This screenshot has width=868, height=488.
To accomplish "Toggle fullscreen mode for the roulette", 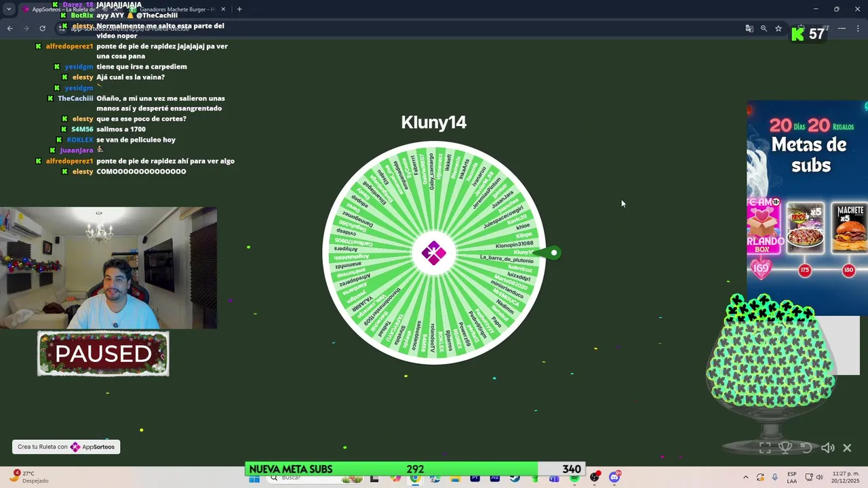I will [765, 447].
